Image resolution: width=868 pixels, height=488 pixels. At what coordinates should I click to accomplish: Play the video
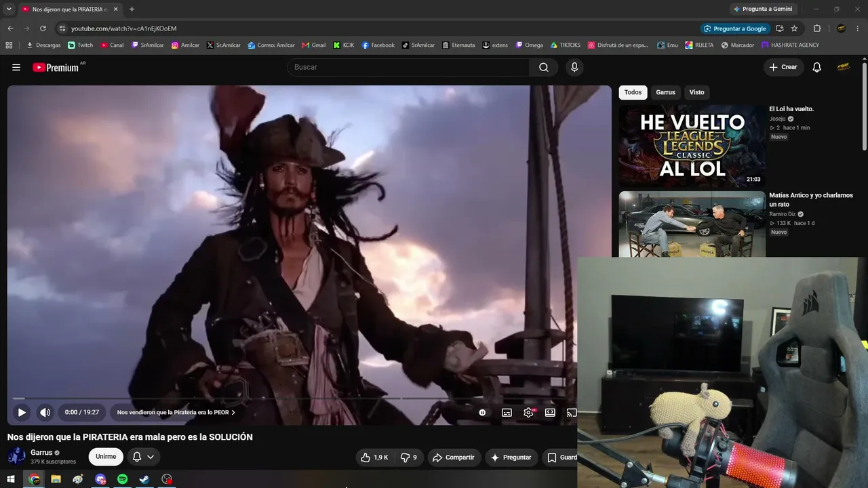point(22,412)
